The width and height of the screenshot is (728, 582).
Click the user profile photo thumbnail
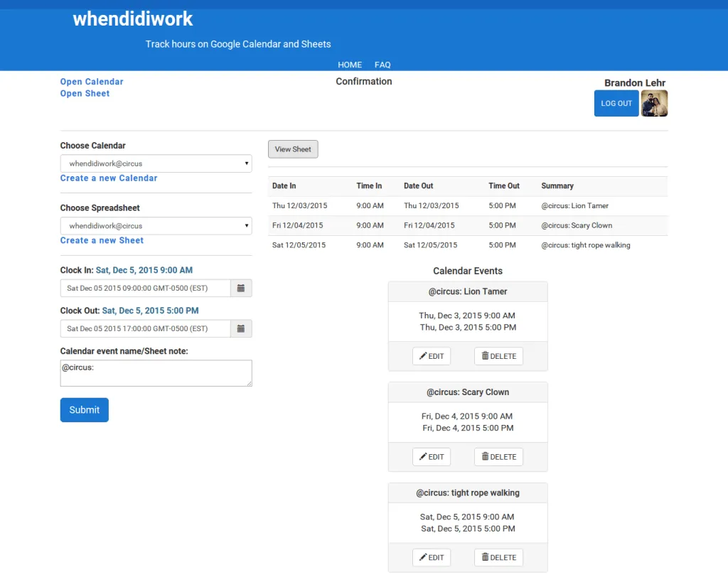pyautogui.click(x=654, y=103)
